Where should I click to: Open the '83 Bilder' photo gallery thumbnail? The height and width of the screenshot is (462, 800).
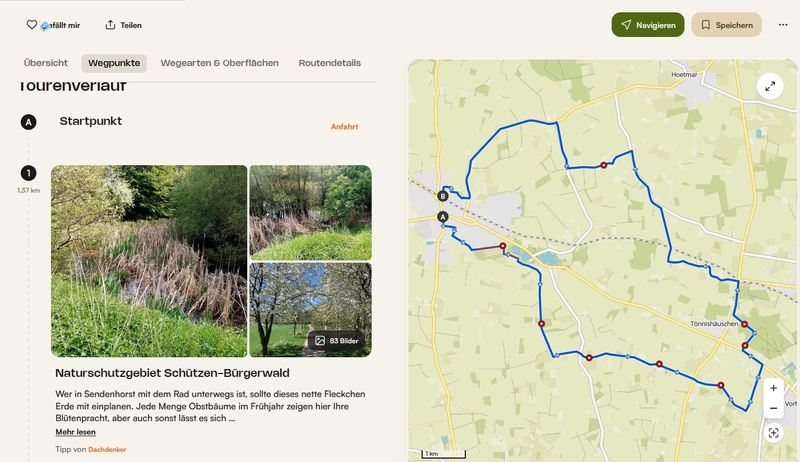(x=335, y=340)
